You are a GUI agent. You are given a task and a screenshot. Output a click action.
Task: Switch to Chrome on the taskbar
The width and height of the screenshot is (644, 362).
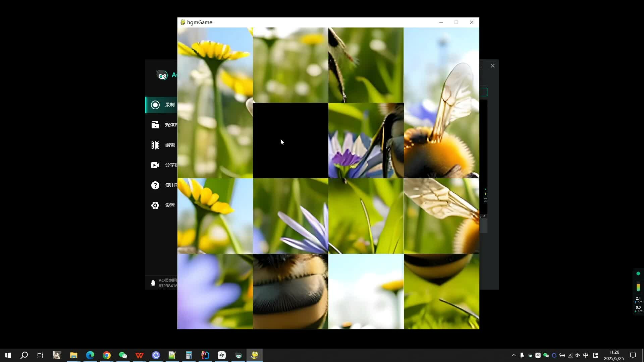(x=107, y=355)
